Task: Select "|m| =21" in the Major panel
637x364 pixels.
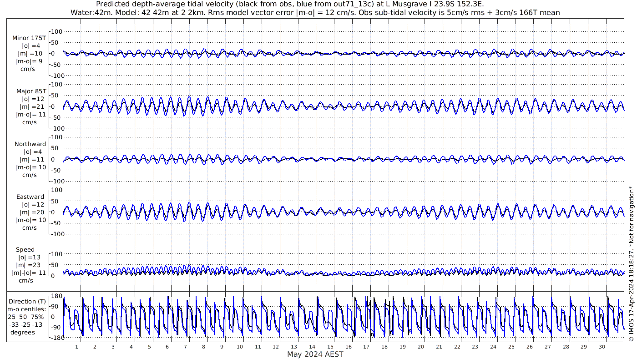Action: (x=31, y=106)
